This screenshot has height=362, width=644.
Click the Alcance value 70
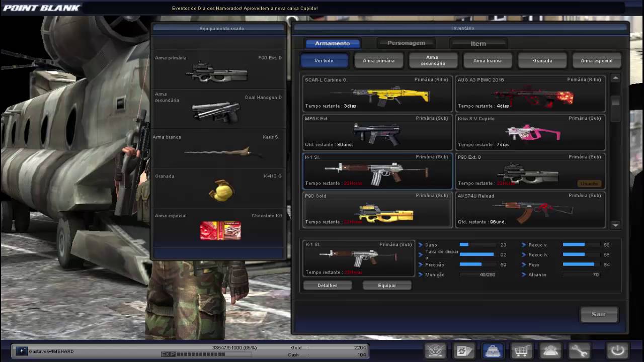(596, 275)
